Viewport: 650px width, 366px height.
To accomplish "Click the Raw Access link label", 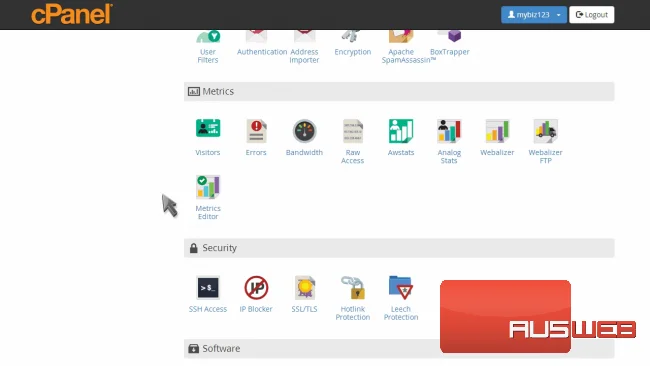I will pyautogui.click(x=353, y=157).
